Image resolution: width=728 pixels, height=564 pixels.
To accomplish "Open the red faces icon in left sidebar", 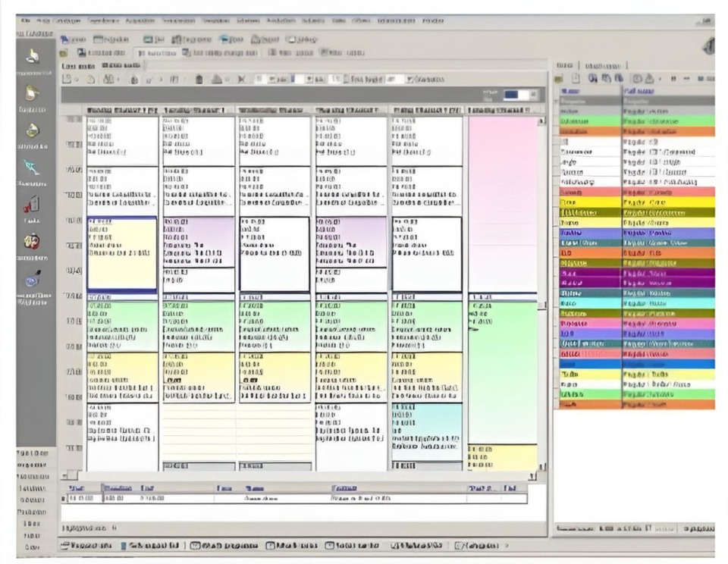I will click(x=32, y=242).
